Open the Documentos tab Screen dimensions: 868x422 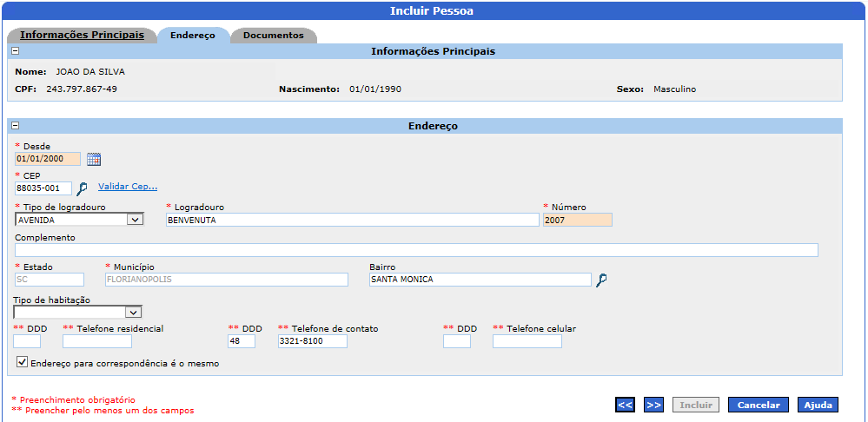click(x=273, y=36)
